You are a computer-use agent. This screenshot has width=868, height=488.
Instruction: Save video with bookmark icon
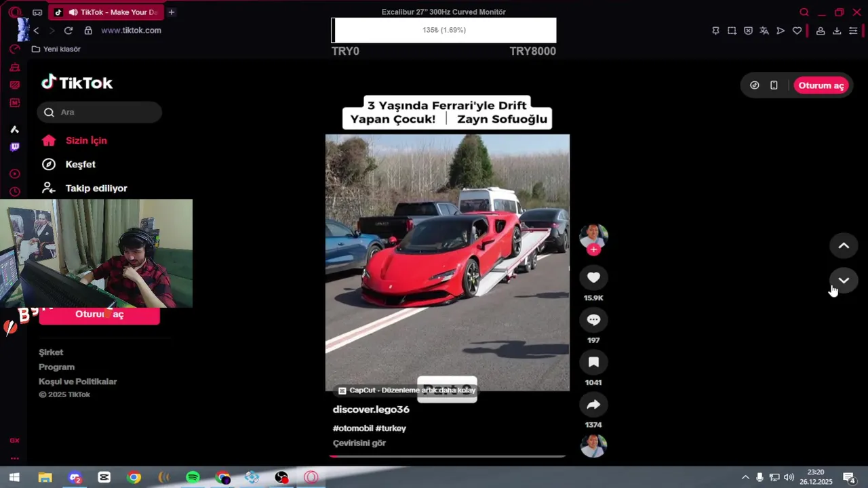click(593, 362)
